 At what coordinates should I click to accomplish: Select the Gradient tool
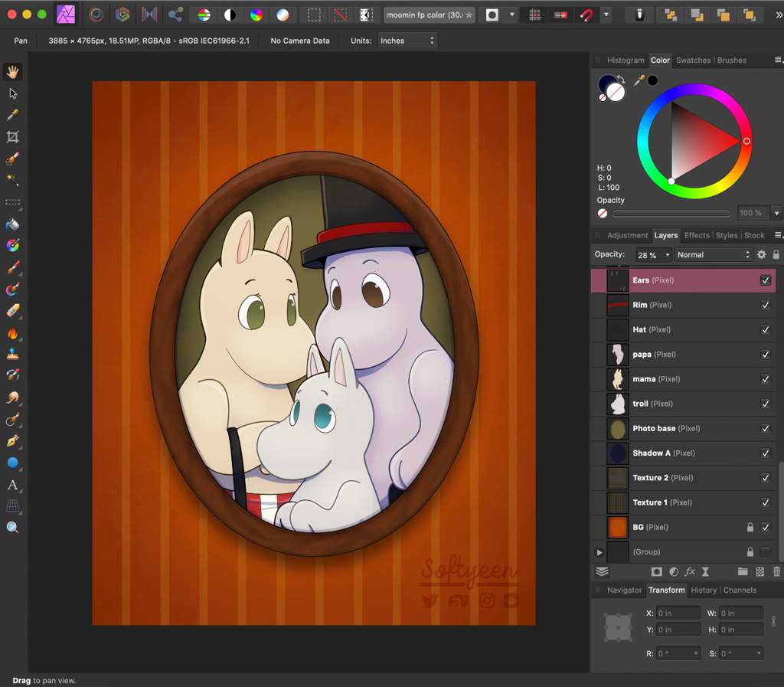click(x=12, y=246)
